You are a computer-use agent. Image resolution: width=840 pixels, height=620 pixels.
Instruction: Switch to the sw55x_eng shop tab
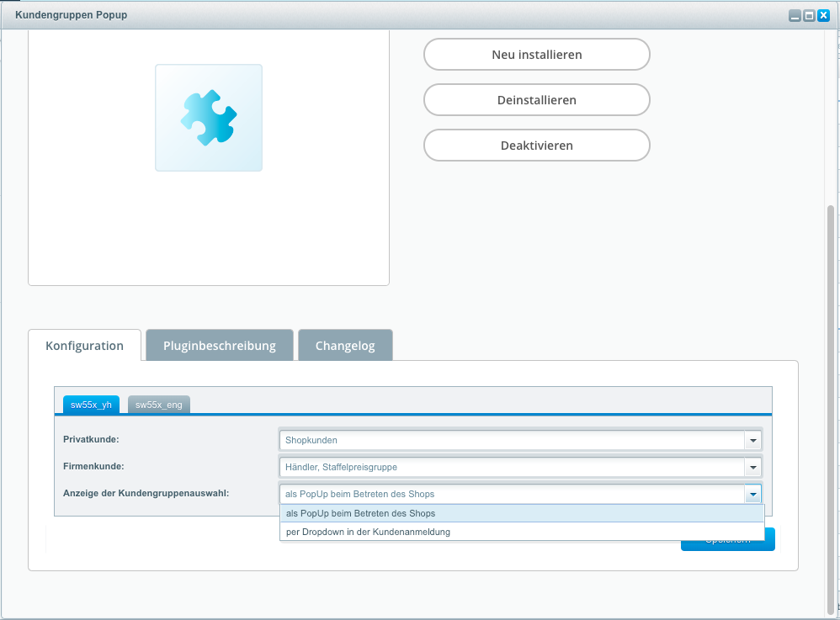click(x=159, y=405)
